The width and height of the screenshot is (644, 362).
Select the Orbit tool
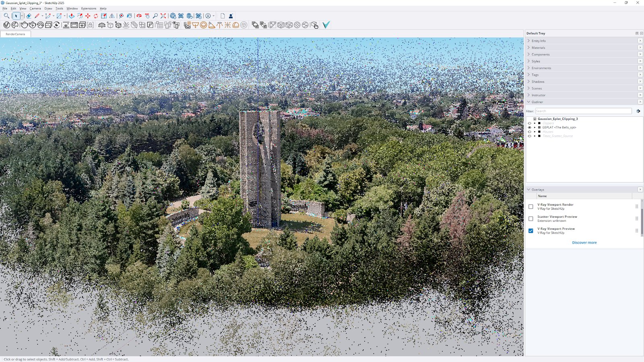(139, 16)
